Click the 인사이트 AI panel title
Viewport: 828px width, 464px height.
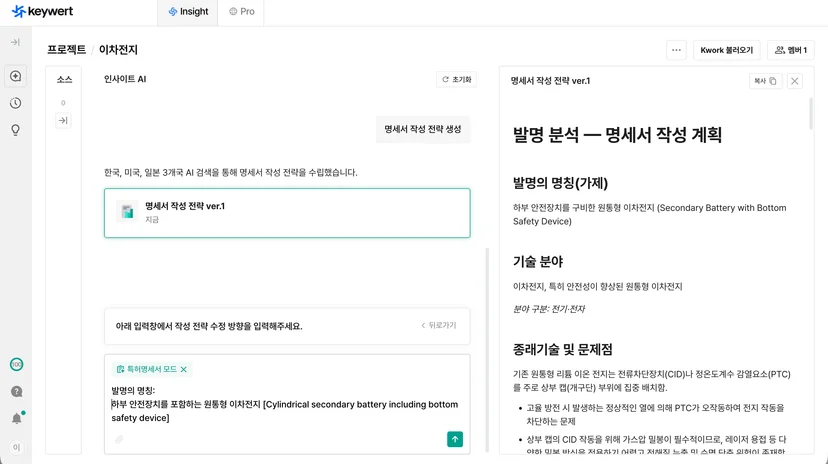(x=125, y=79)
